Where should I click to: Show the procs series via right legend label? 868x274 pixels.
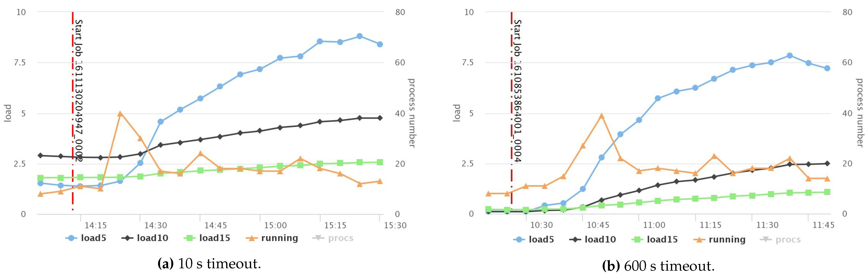coord(788,240)
